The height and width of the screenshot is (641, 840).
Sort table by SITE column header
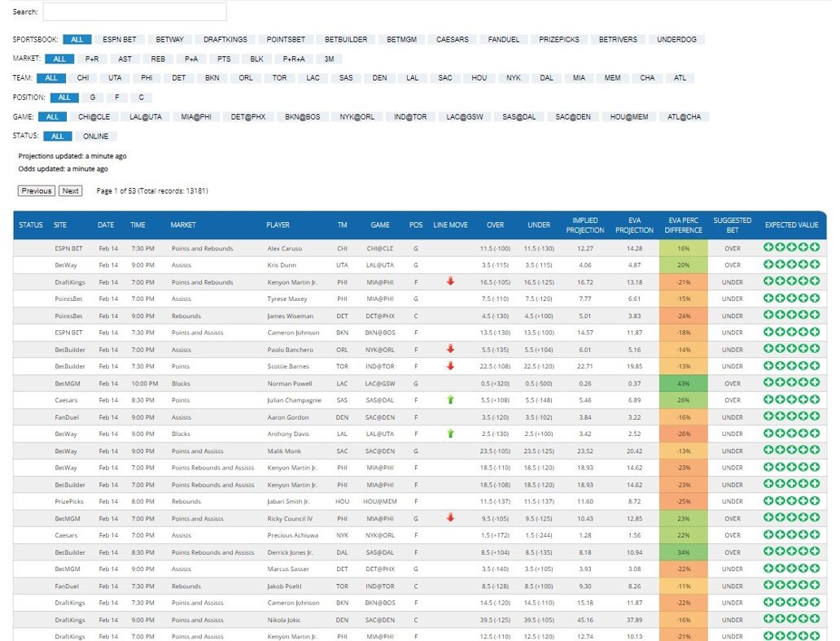pyautogui.click(x=60, y=225)
